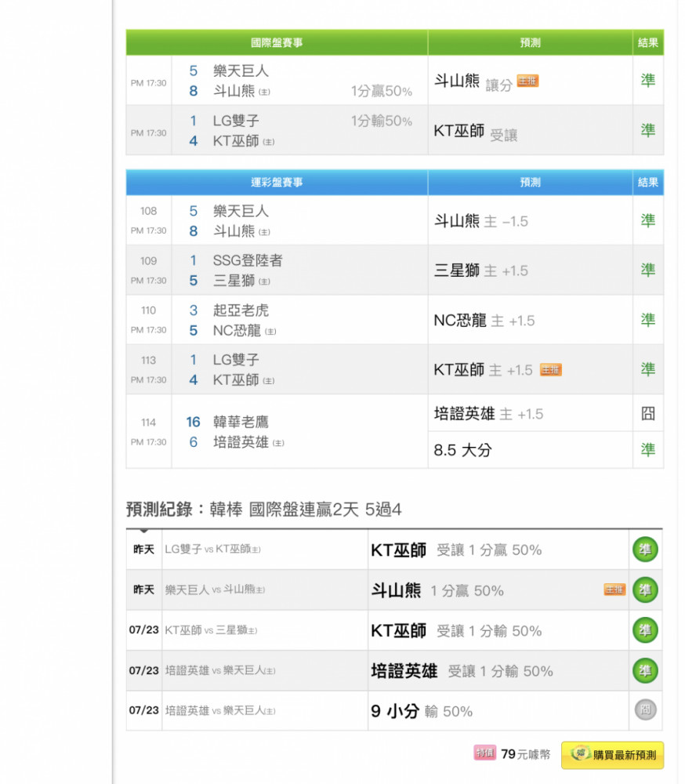685x784 pixels.
Task: Click the KT巫師 vs 三星獅 record matchup
Action: 211,630
